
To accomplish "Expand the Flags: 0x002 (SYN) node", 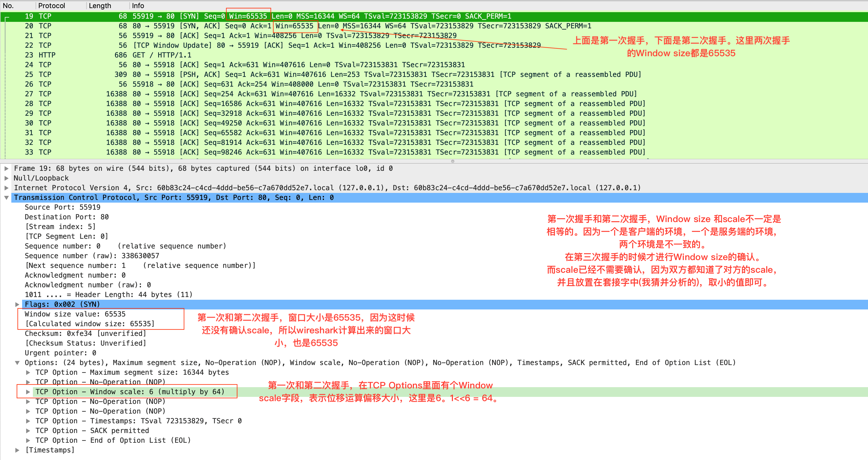I will (x=17, y=305).
